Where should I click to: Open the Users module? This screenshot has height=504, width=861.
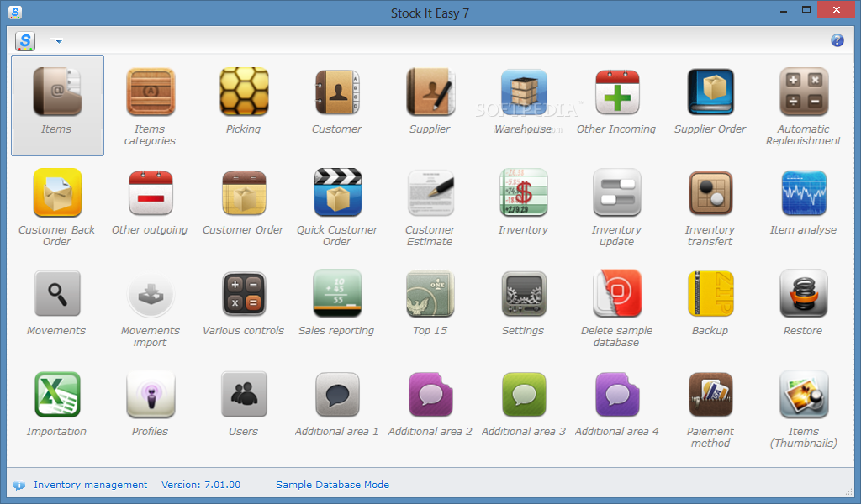244,394
